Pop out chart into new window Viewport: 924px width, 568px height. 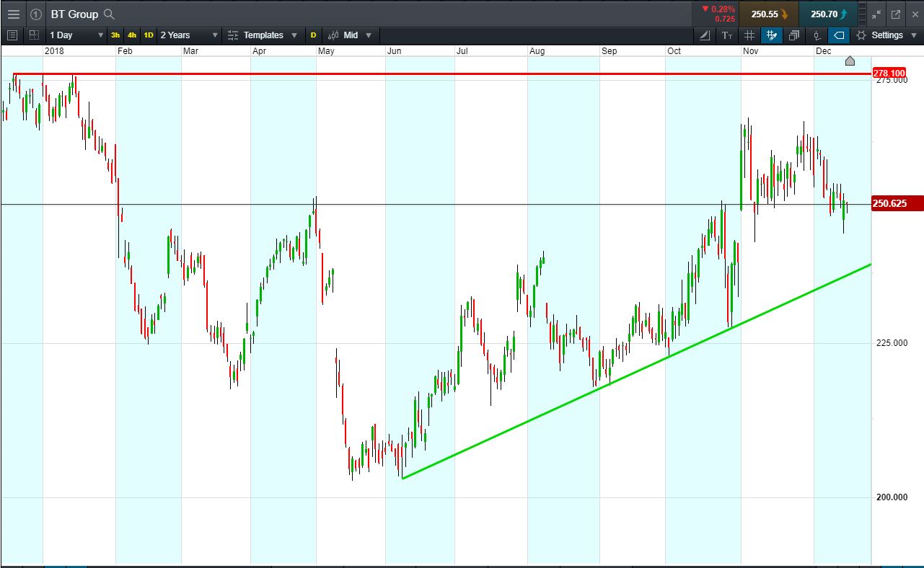(896, 14)
